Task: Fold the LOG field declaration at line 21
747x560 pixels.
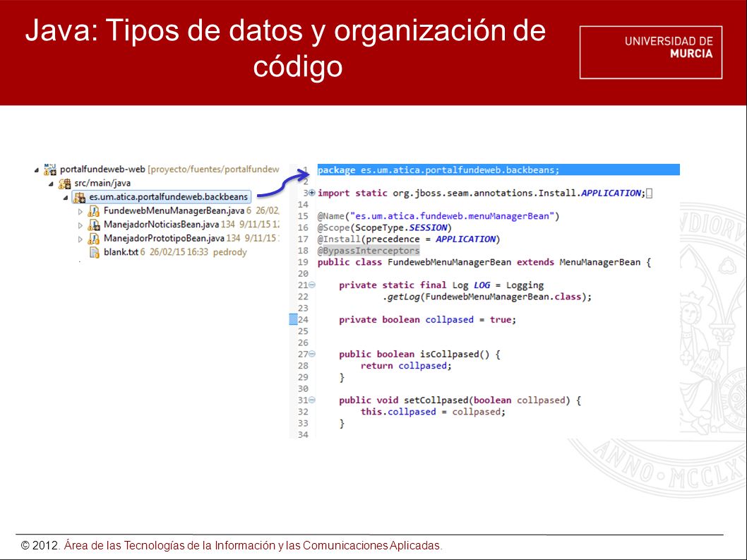Action: pos(312,285)
